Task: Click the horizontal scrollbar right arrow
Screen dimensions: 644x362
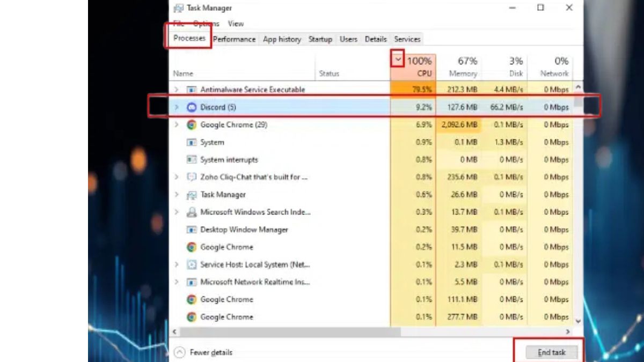Action: pyautogui.click(x=568, y=333)
